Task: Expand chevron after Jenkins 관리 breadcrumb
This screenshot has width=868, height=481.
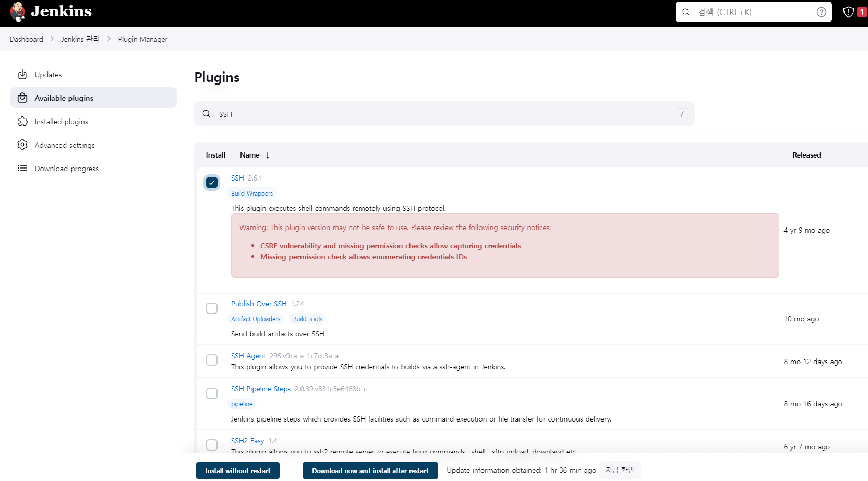Action: click(x=109, y=39)
